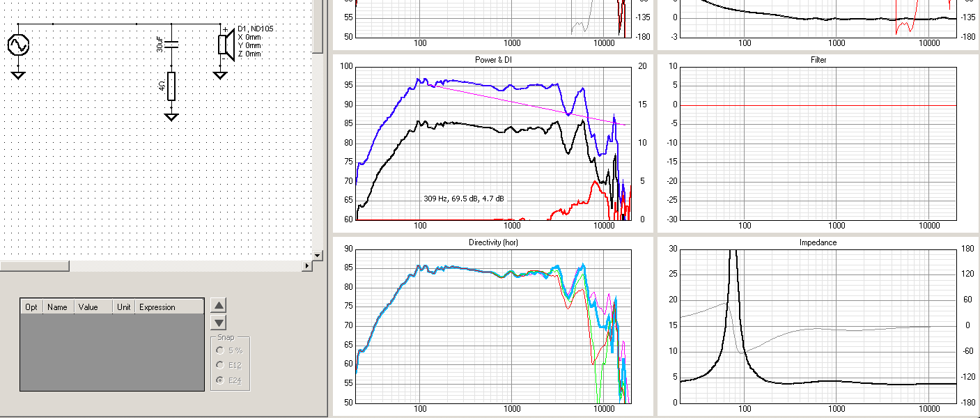The height and width of the screenshot is (418, 980).
Task: Click the schematic's horizontal scrollbar right arrow
Action: coord(307,266)
